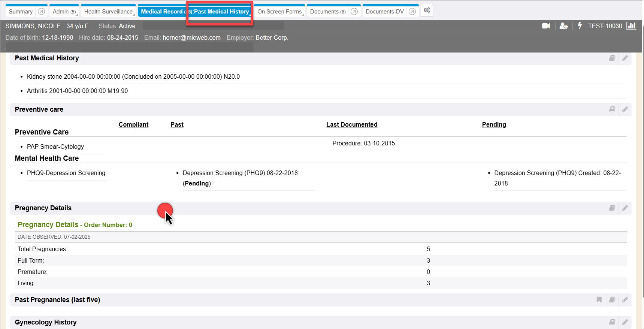Open the Preventive care section book icon
Image resolution: width=644 pixels, height=329 pixels.
[612, 109]
